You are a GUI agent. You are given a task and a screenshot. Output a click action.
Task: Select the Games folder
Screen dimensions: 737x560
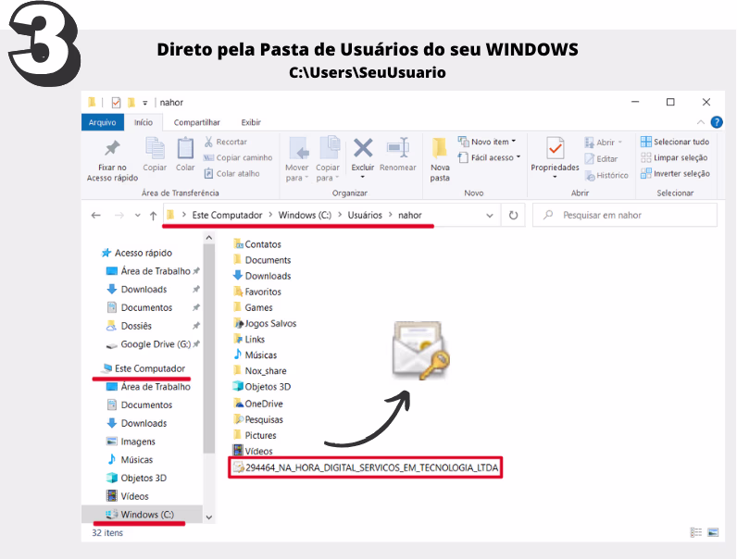(253, 307)
